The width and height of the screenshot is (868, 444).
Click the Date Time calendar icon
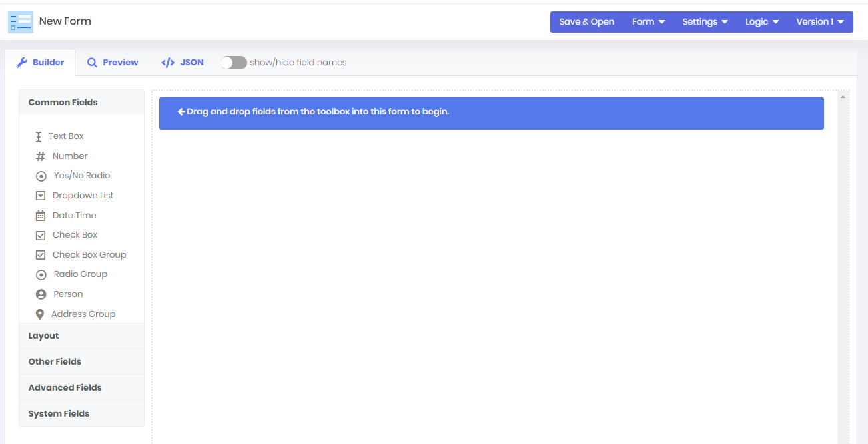tap(40, 216)
